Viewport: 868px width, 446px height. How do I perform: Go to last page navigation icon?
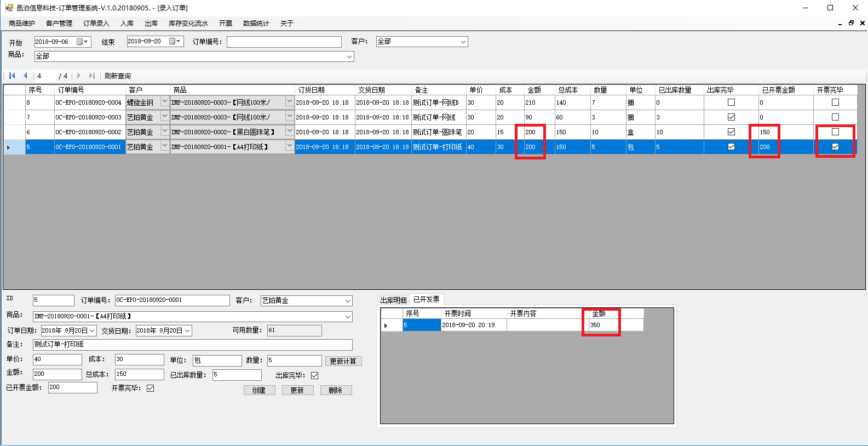[91, 76]
